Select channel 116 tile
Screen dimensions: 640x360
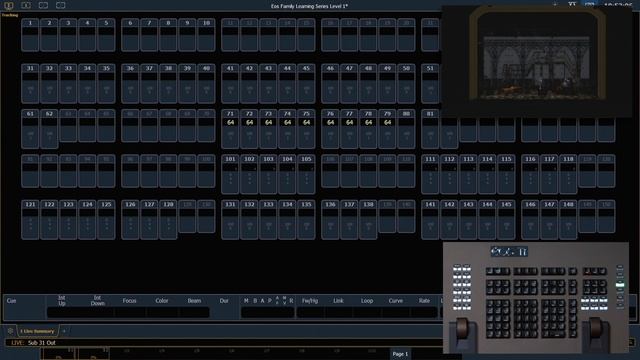pos(530,174)
